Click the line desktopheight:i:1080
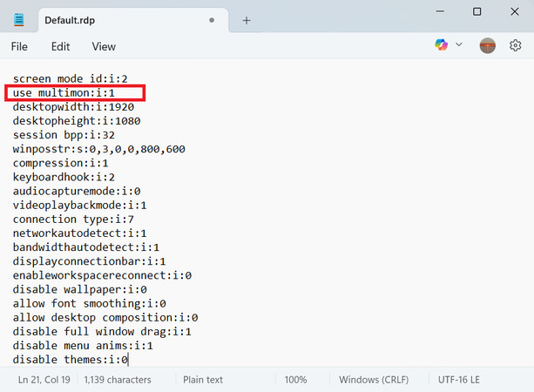 [x=77, y=121]
